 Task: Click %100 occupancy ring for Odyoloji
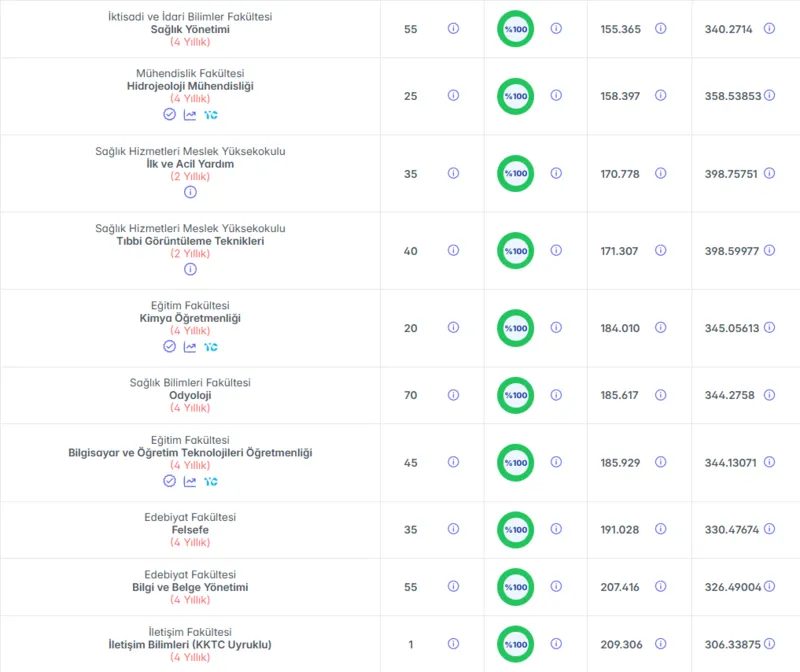pos(515,395)
